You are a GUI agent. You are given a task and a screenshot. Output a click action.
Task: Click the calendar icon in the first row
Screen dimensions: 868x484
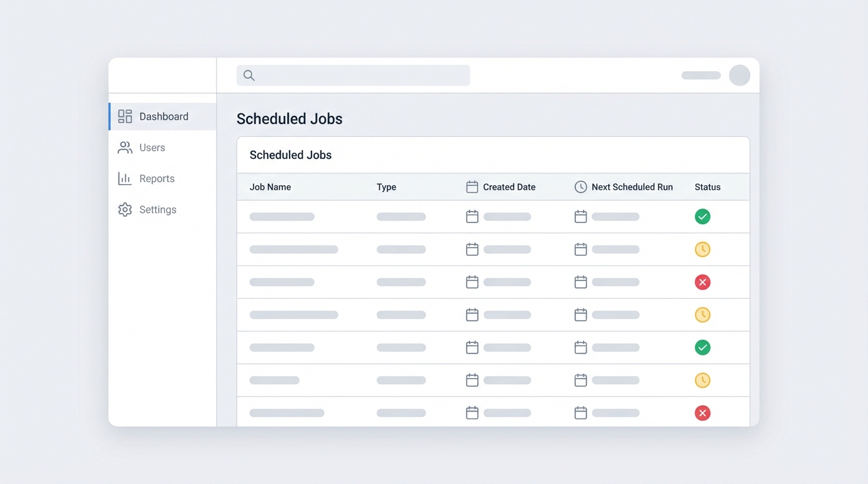pyautogui.click(x=472, y=216)
